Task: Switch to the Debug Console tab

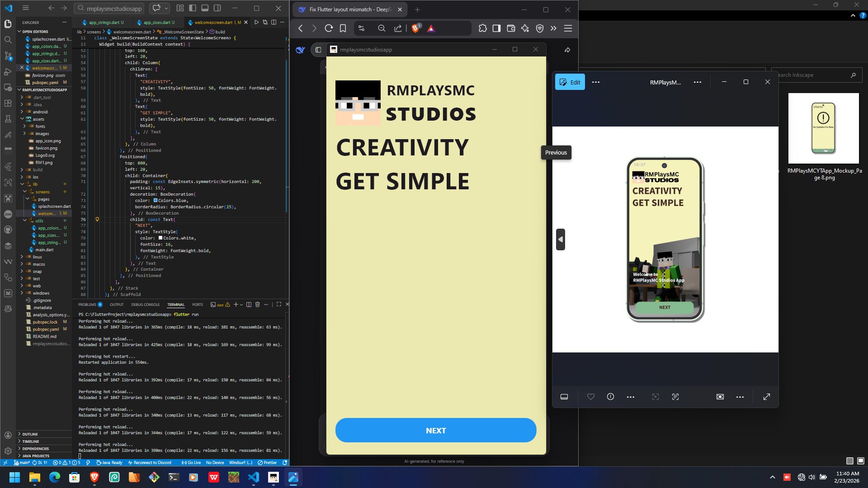Action: coord(145,305)
